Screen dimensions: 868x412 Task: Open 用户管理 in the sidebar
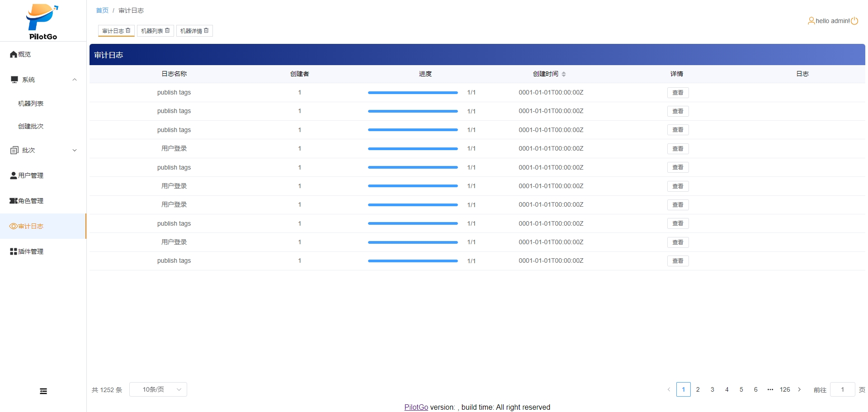pos(30,175)
